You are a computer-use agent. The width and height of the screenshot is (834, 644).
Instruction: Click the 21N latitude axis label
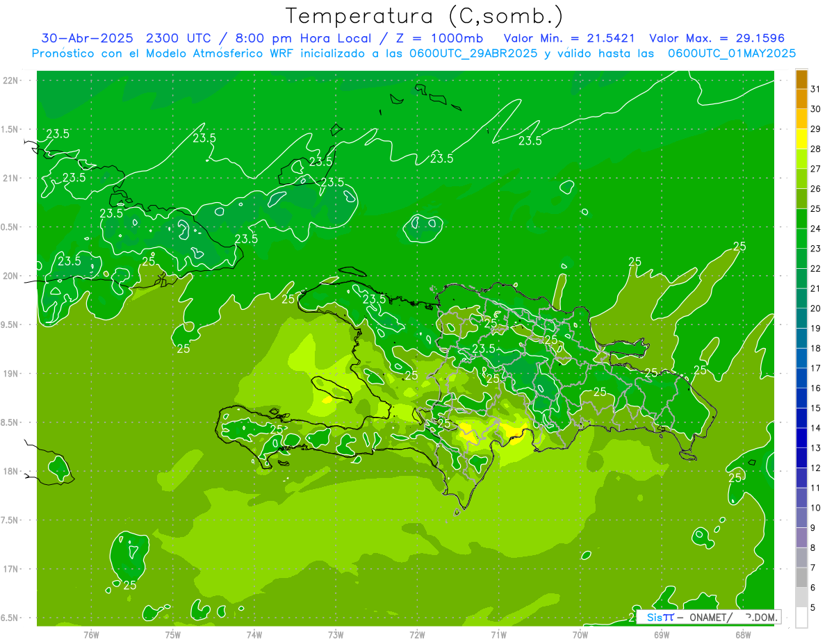coord(10,179)
